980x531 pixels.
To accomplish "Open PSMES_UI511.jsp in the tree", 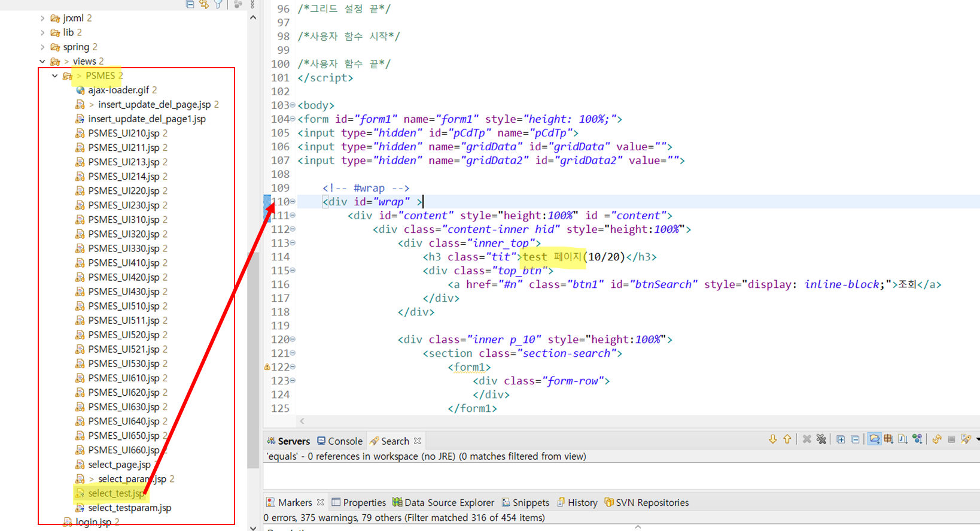I will 123,320.
